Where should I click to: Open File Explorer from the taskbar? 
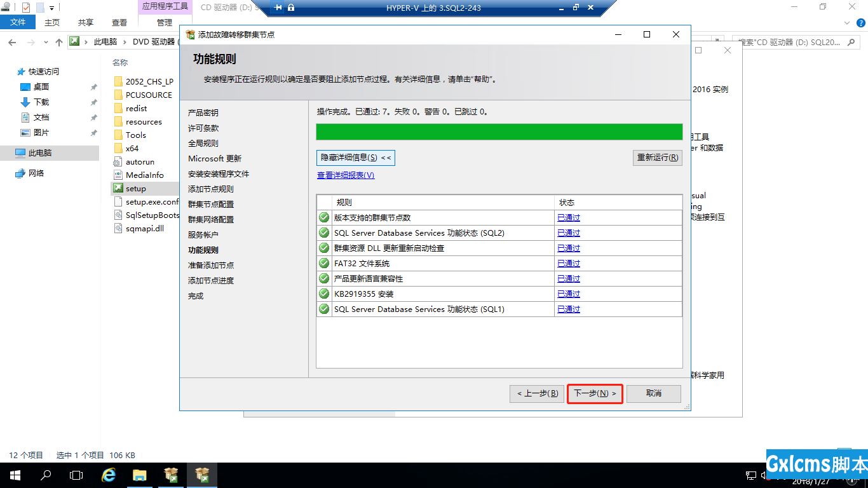click(x=140, y=475)
